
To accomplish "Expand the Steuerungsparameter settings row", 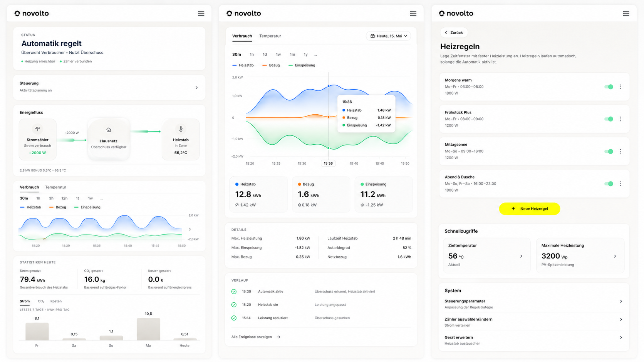I will point(533,304).
